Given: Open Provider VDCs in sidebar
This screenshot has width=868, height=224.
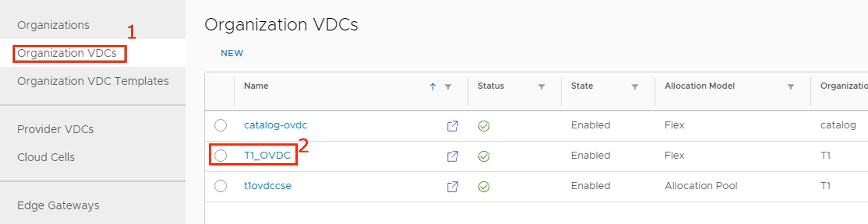Looking at the screenshot, I should (x=56, y=129).
